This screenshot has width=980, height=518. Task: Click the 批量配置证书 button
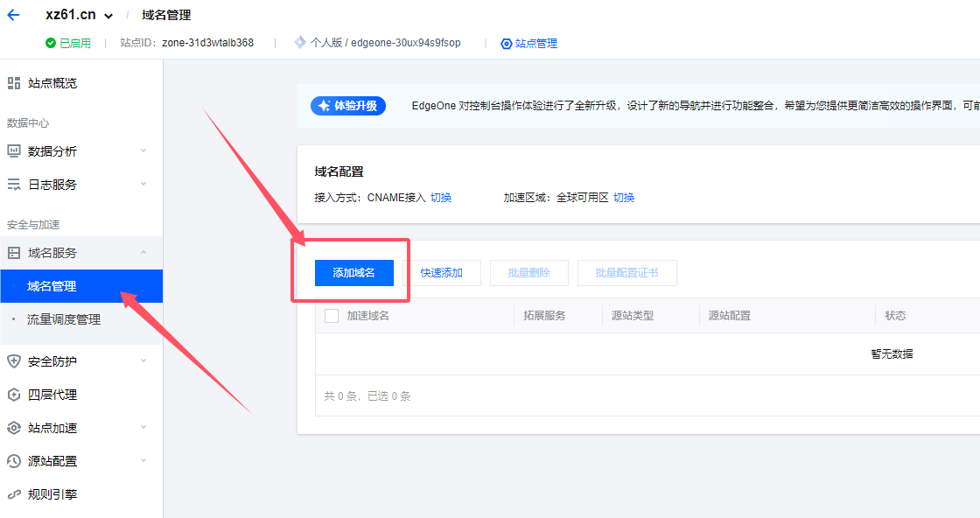(x=626, y=272)
